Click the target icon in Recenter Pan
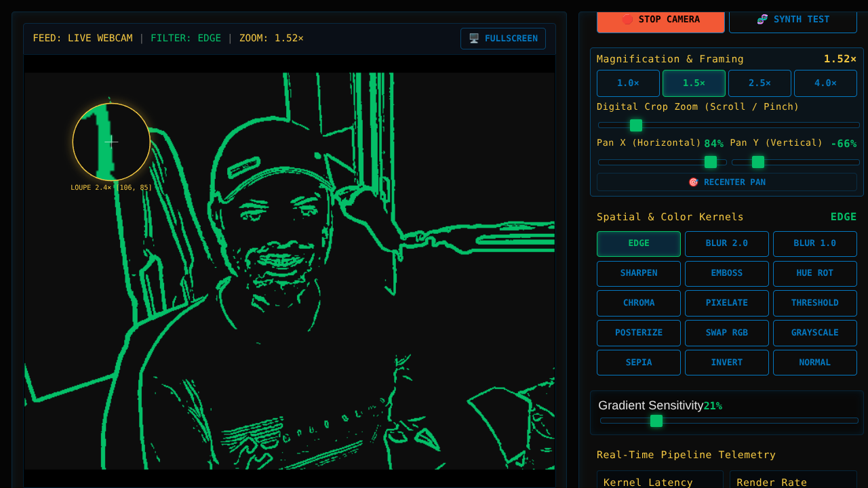 coord(693,182)
